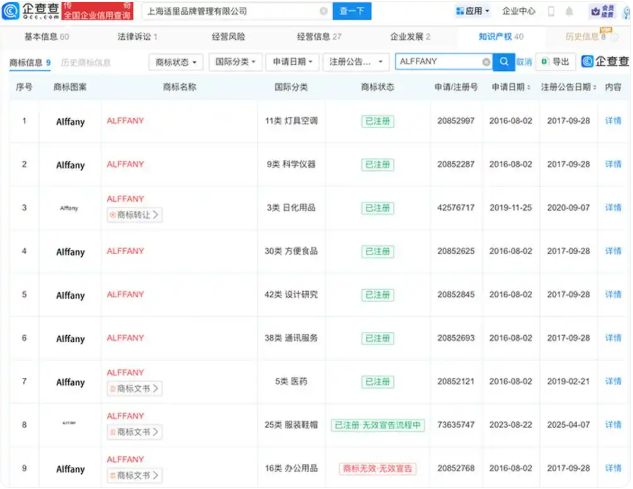Clear the ALFFANY search text
The image size is (633, 489).
point(486,62)
